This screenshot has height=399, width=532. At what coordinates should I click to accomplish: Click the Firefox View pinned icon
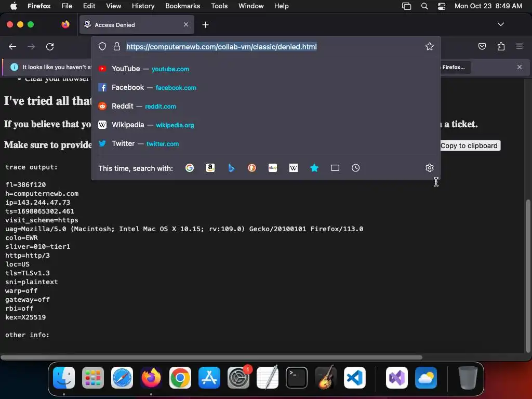tap(65, 24)
